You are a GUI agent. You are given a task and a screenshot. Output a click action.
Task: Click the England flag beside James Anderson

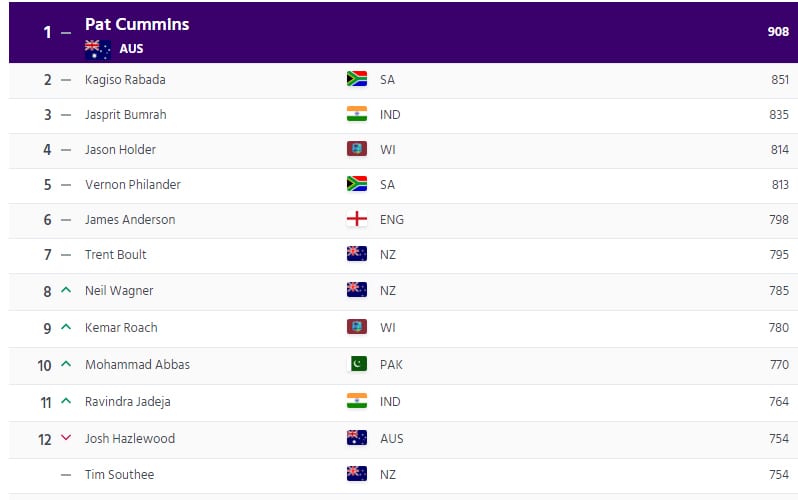pos(357,219)
